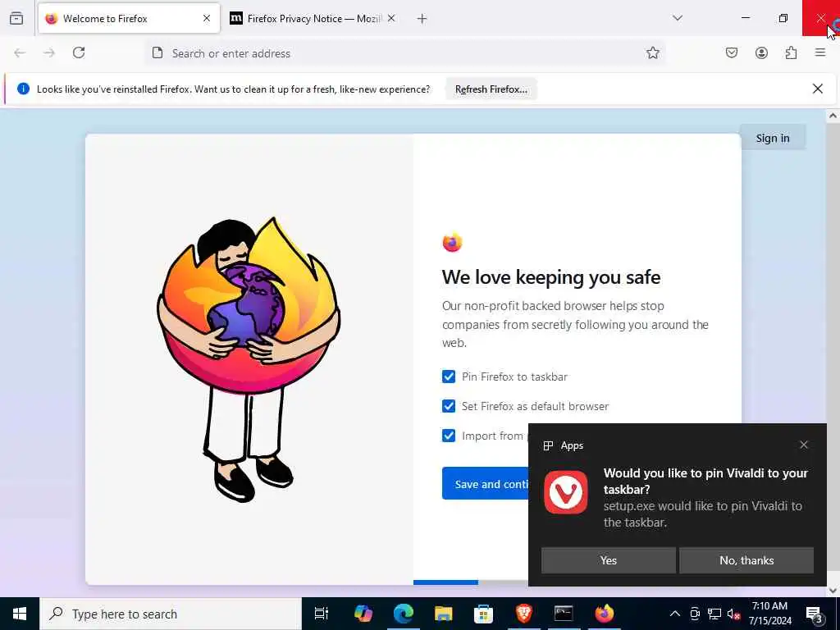This screenshot has width=840, height=630.
Task: Open the Firefox application menu
Action: [x=820, y=52]
